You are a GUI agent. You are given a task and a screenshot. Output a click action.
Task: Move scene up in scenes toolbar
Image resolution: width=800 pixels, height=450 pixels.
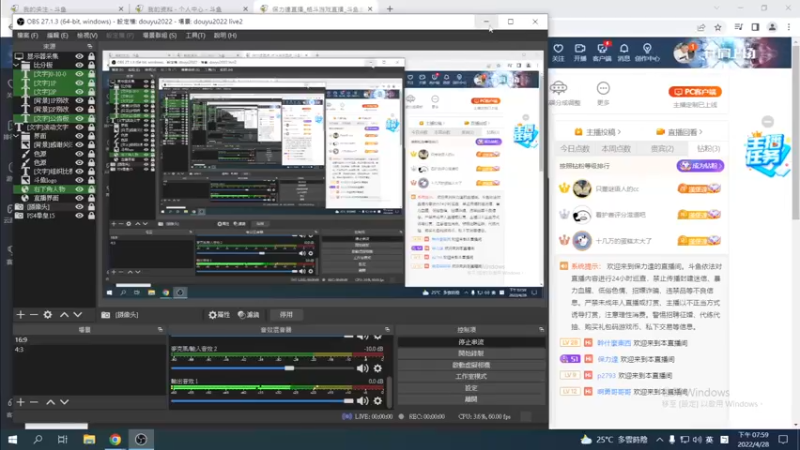[51, 402]
